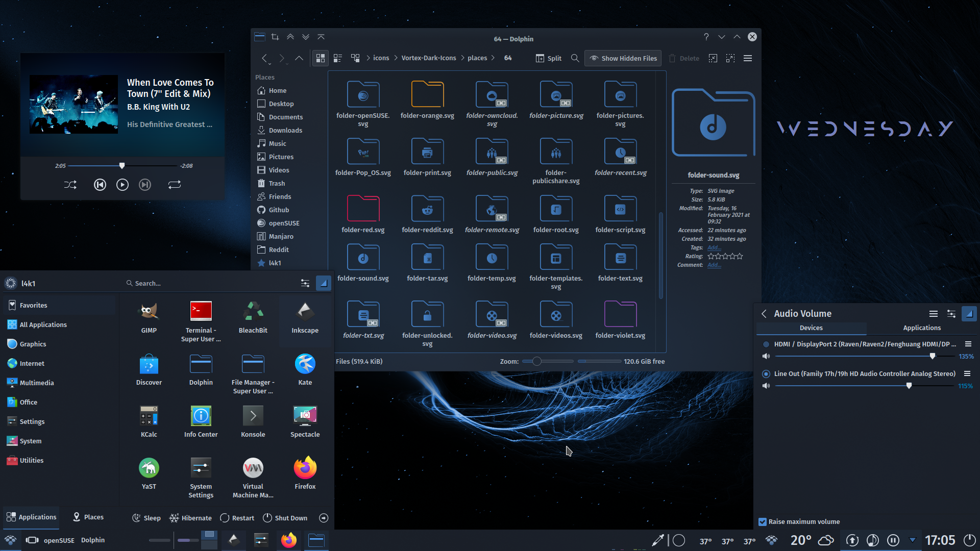This screenshot has width=980, height=551.
Task: Select Line Out as default audio device
Action: tap(766, 373)
